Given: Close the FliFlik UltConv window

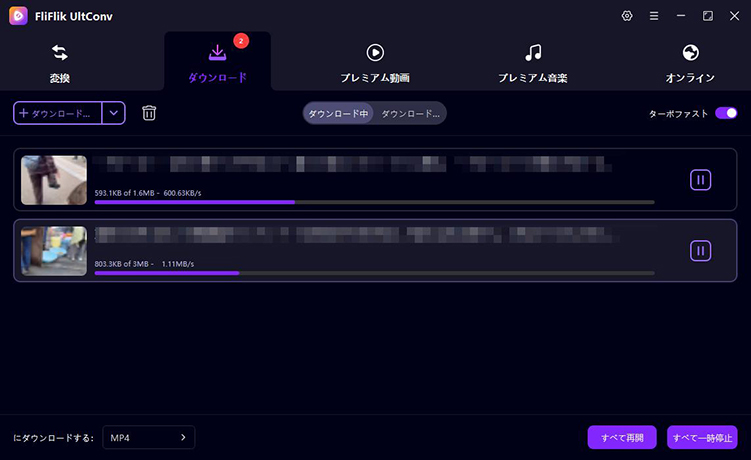Looking at the screenshot, I should [x=734, y=16].
